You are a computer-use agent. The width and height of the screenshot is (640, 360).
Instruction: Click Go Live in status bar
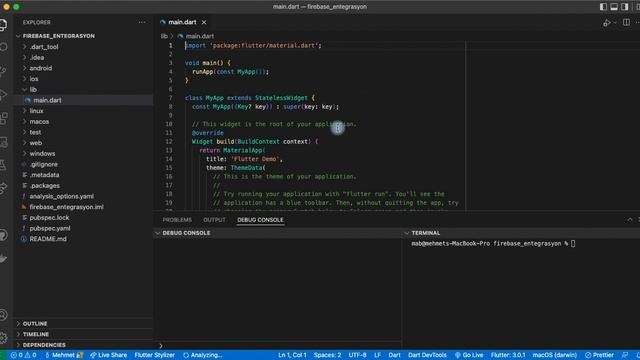click(469, 355)
